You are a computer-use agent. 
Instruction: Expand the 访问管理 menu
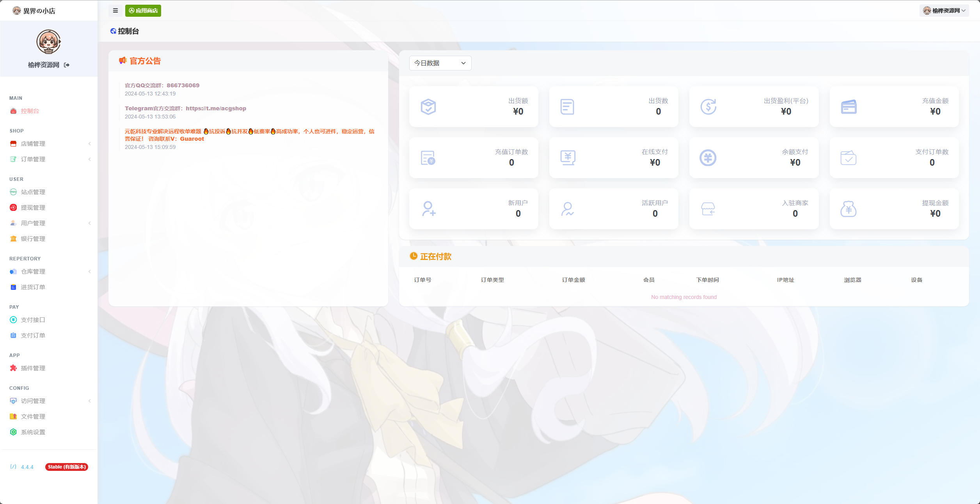pyautogui.click(x=49, y=401)
